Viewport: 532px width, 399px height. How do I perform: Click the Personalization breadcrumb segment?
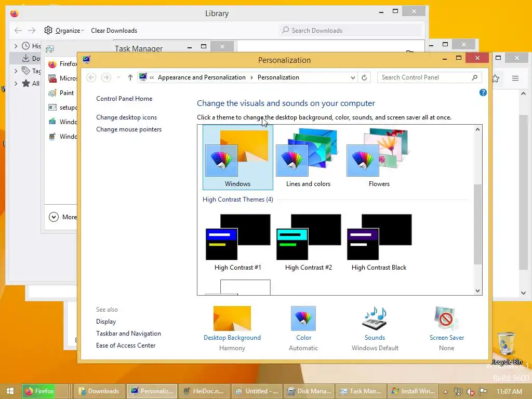tap(278, 78)
